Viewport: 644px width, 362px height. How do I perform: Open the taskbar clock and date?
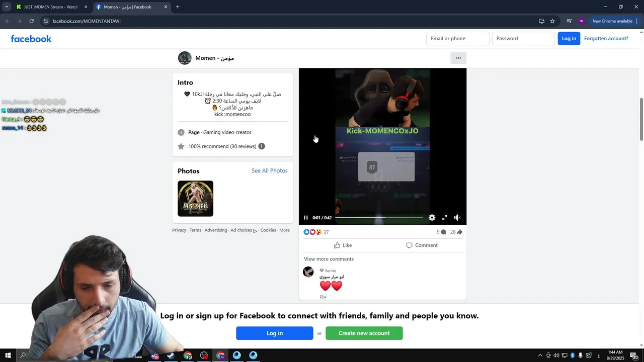pos(616,355)
